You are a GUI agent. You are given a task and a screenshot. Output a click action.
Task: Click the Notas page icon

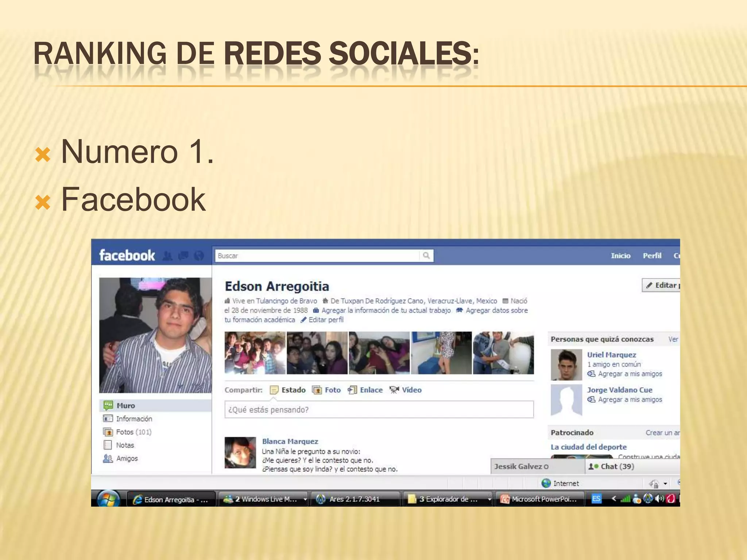pos(108,445)
